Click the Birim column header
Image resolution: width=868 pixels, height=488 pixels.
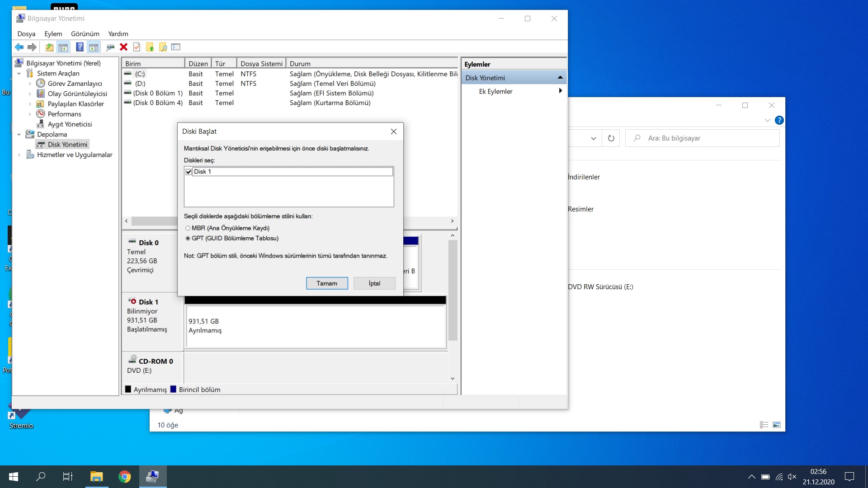pyautogui.click(x=153, y=64)
